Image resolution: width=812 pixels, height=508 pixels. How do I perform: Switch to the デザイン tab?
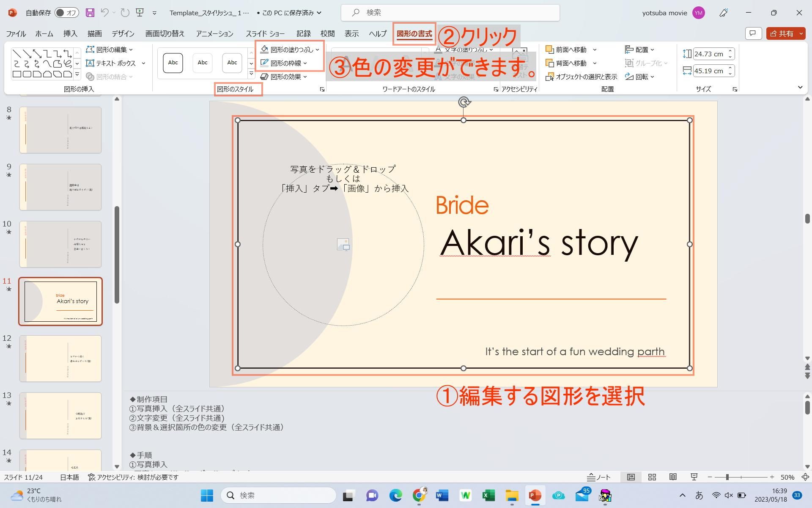(123, 34)
